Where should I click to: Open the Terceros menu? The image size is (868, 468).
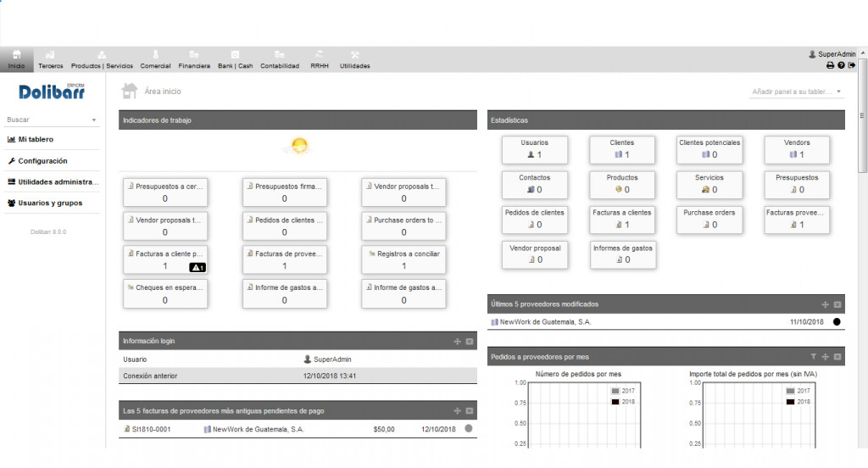[50, 59]
